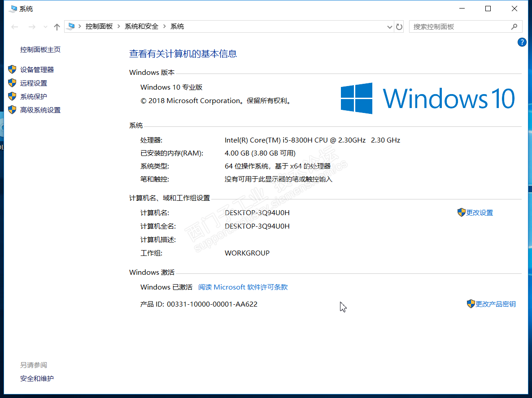532x398 pixels.
Task: Click the product ID 00331-10000-00001-AA622
Action: click(x=212, y=304)
